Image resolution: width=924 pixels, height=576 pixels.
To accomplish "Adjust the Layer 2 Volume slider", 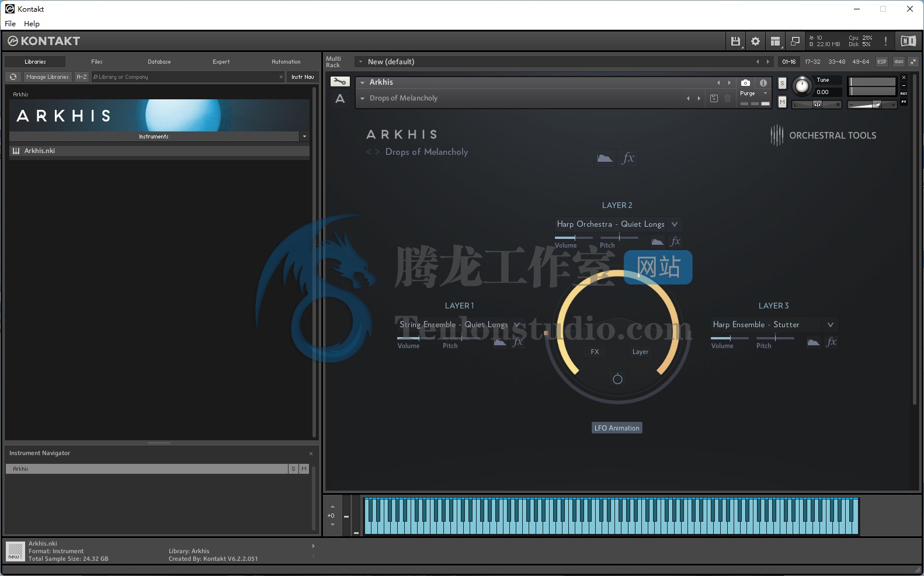I will (574, 237).
